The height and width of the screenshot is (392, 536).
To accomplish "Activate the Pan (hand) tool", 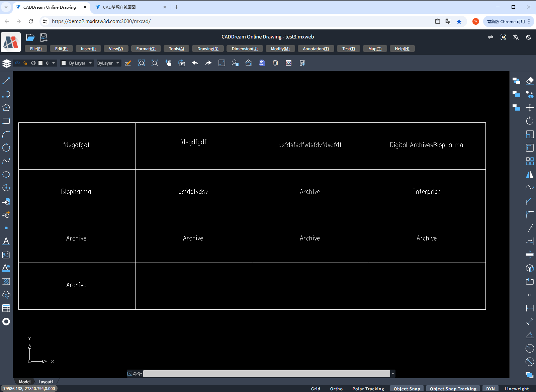I will tap(168, 63).
